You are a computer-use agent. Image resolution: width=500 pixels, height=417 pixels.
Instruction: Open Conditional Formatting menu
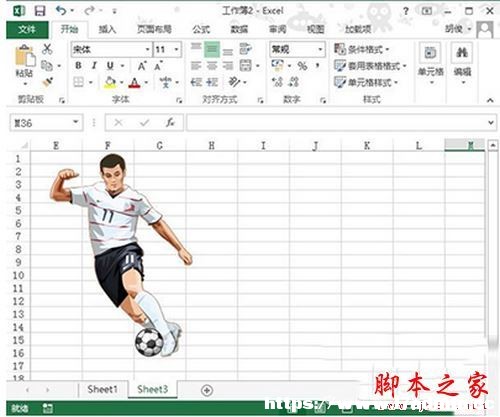(x=362, y=49)
